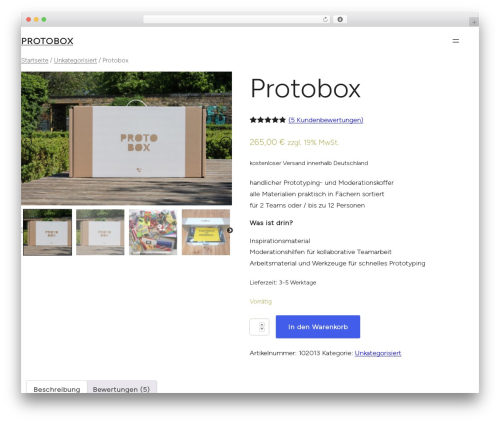Switch to the Beschreibung tab

(57, 387)
